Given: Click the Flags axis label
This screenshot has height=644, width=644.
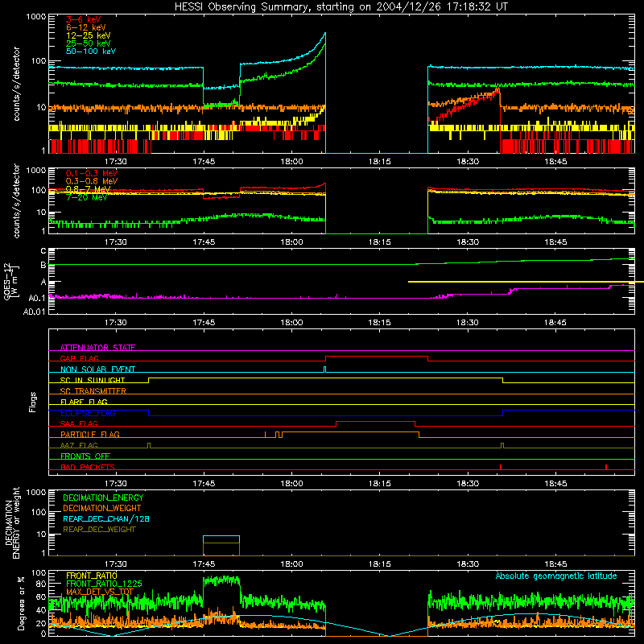Looking at the screenshot, I should (33, 402).
